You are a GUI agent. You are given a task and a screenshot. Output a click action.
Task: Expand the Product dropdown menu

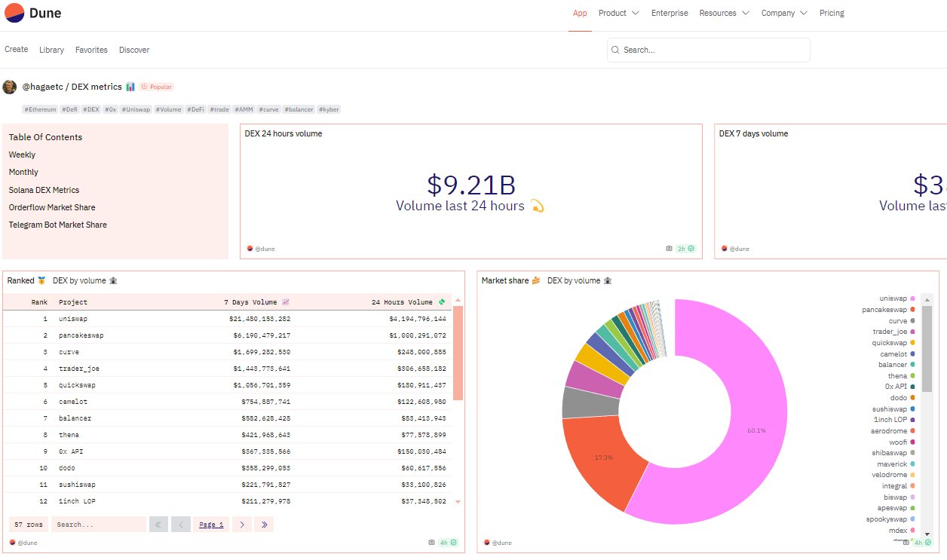pyautogui.click(x=618, y=13)
